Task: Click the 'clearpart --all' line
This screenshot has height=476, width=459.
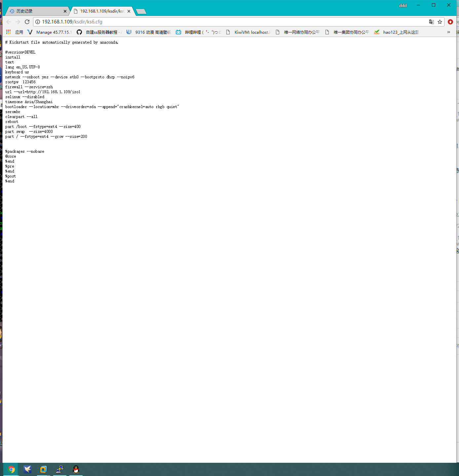Action: [21, 117]
